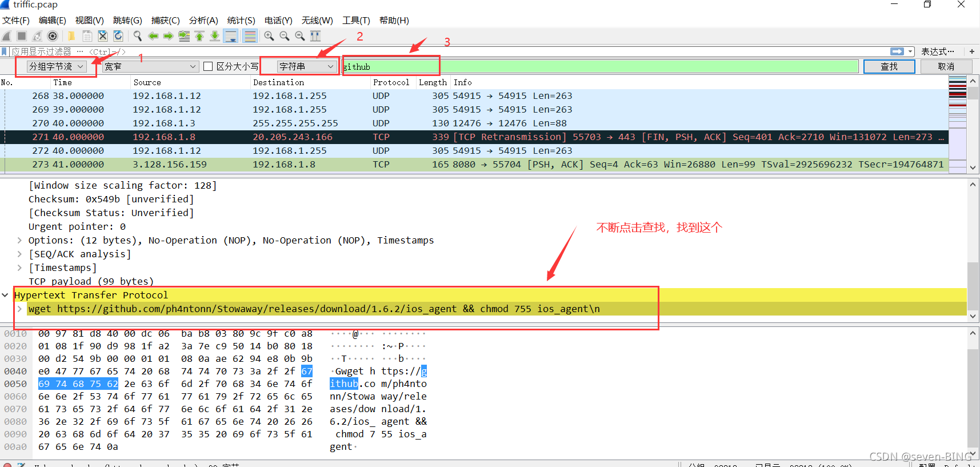The height and width of the screenshot is (467, 980).
Task: Open the 捕获(C) menu
Action: (166, 20)
